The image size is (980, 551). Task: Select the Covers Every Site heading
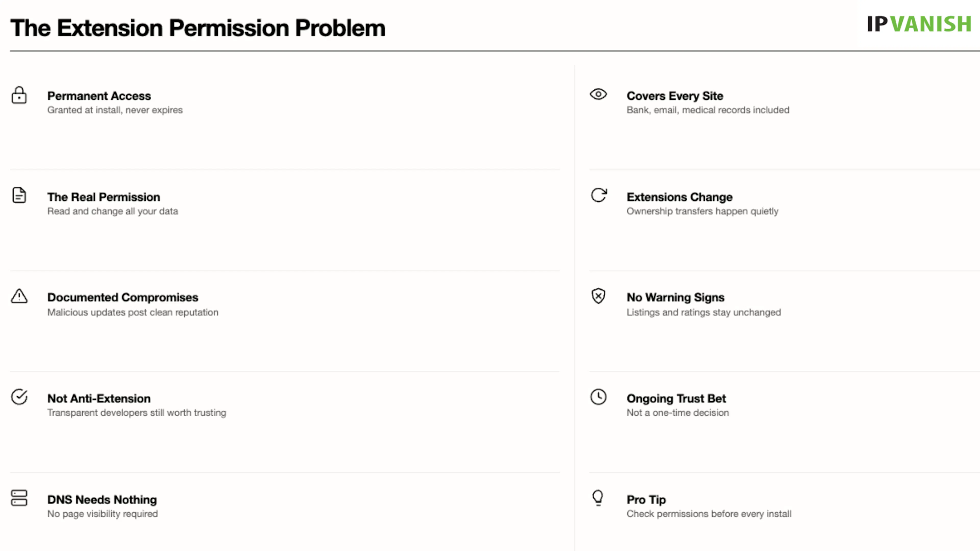(675, 96)
